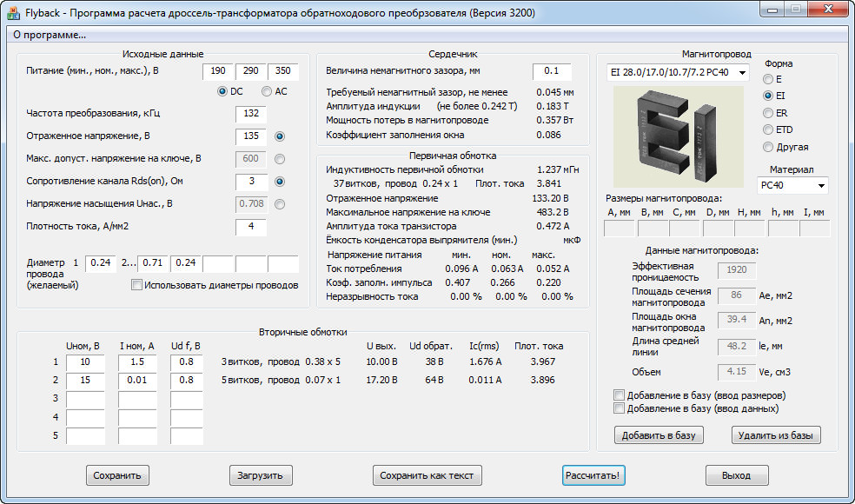Click the Ud f field of winding 1

point(187,362)
